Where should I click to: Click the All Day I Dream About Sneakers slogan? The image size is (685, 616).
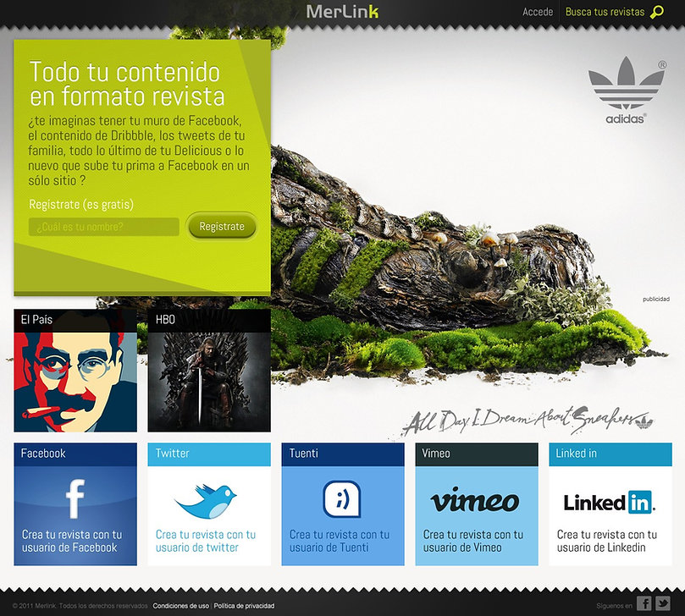point(527,421)
